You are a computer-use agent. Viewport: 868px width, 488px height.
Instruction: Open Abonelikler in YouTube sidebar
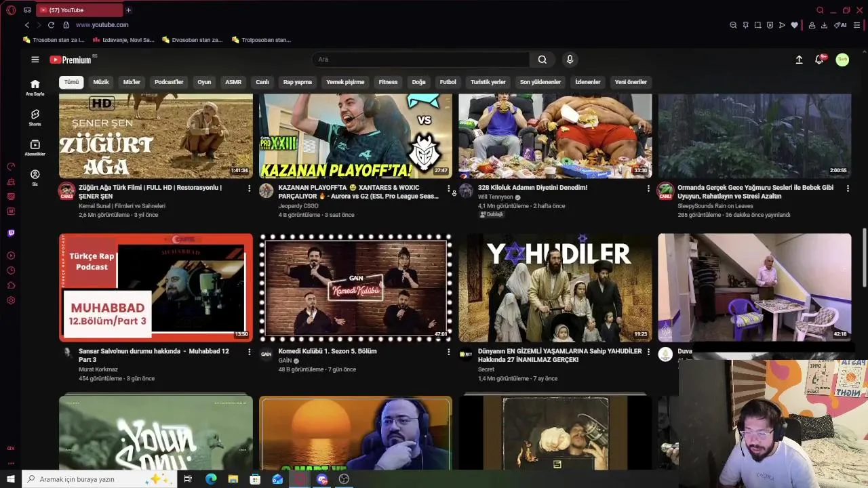tap(35, 147)
